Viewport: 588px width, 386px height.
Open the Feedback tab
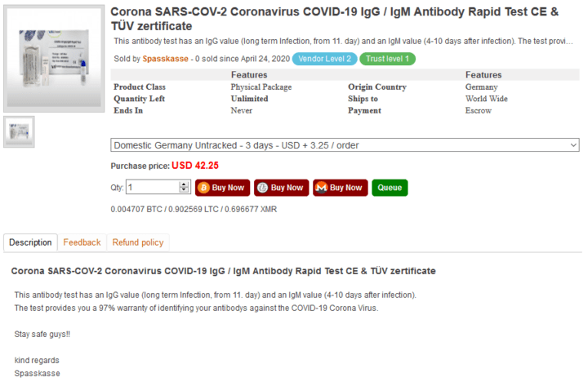(x=82, y=242)
